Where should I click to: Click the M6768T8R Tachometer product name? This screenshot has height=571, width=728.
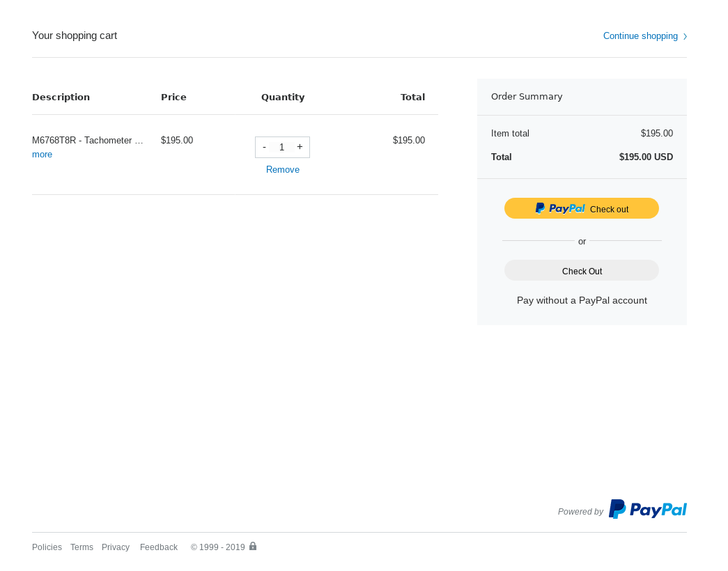[x=88, y=141]
